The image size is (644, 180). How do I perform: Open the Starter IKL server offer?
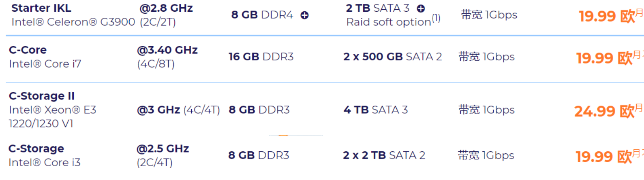[41, 8]
